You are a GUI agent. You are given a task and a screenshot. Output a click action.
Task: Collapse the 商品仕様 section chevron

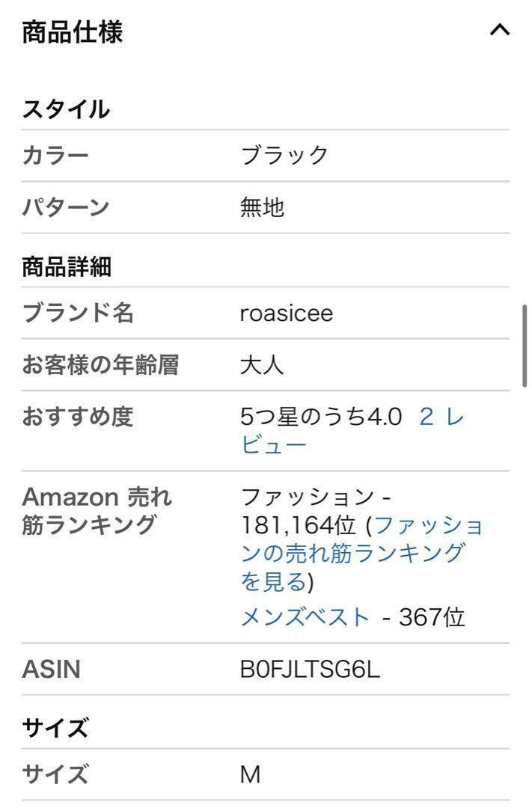499,31
